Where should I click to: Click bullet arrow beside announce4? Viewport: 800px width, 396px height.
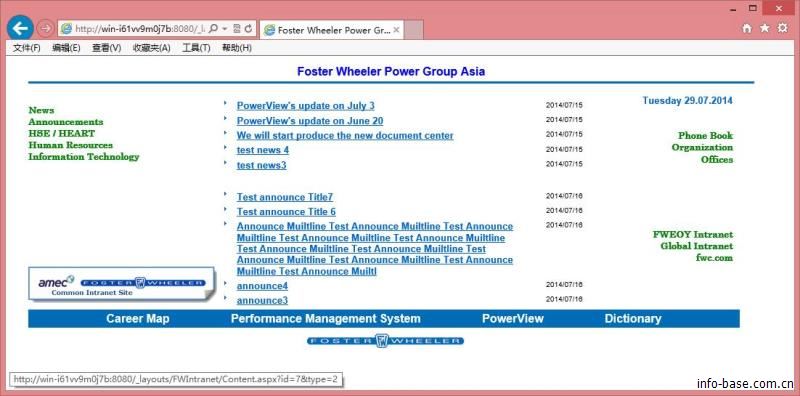tap(225, 282)
